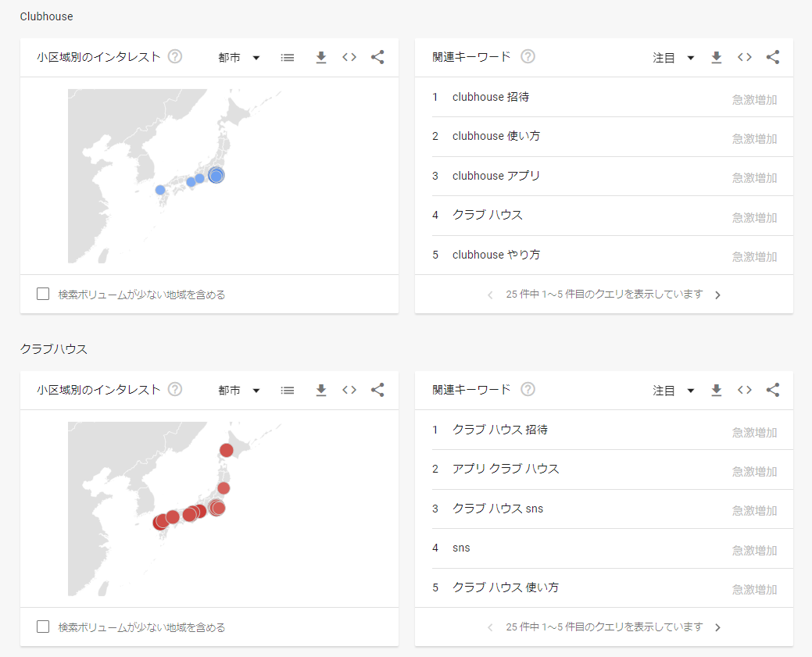The height and width of the screenshot is (657, 812).
Task: Click 急激増加 in the "クラブ ハウス sns" row
Action: [754, 511]
